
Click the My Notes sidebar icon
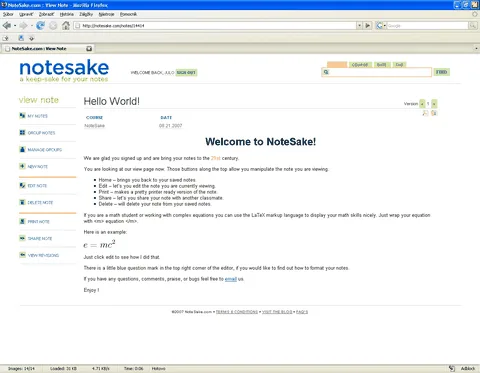tap(22, 116)
